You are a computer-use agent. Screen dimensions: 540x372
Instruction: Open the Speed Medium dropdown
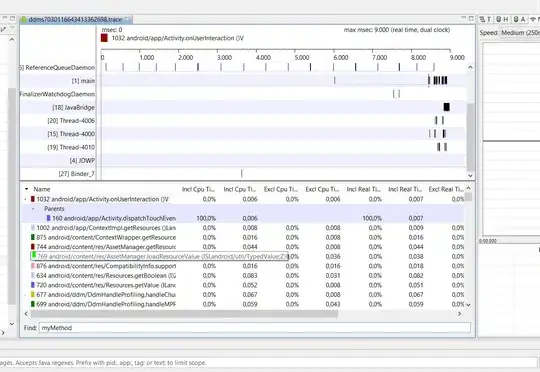(520, 33)
